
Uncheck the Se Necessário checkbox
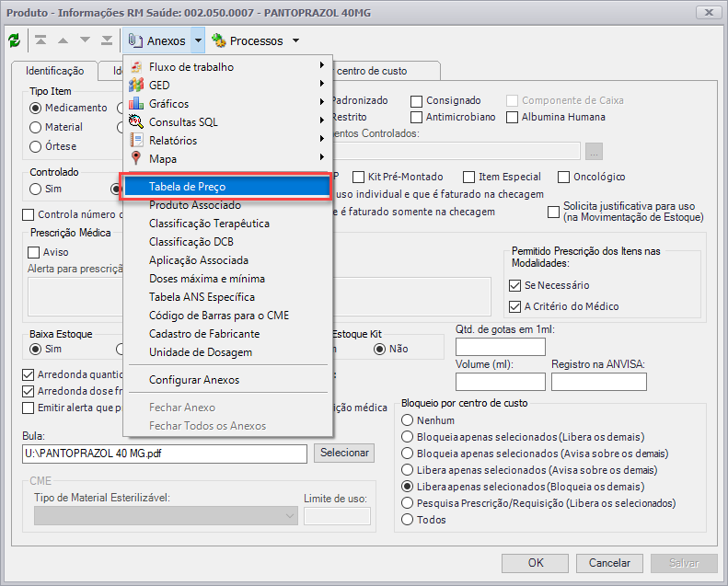click(x=514, y=285)
